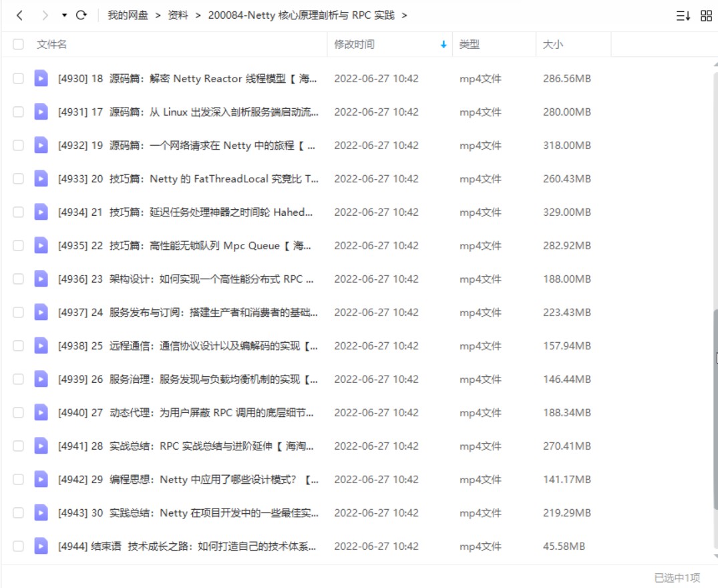Image resolution: width=718 pixels, height=588 pixels.
Task: Check the box for file [4939] 26
Action: pos(18,379)
